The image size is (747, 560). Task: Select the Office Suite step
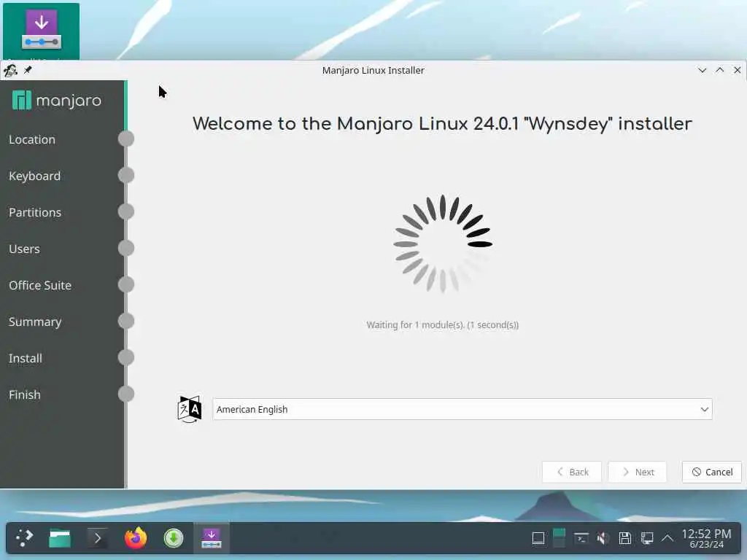point(40,285)
